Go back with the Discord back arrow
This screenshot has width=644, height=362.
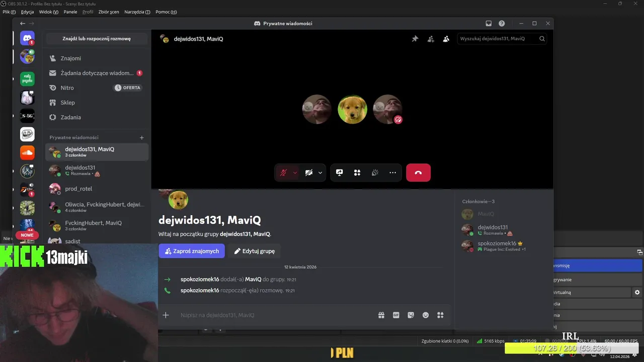[x=23, y=23]
